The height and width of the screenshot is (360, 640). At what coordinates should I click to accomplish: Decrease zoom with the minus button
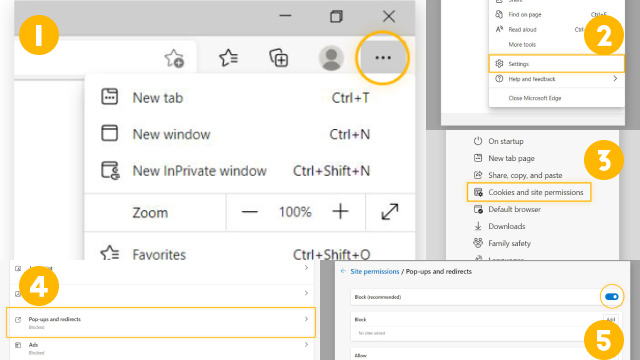(x=249, y=212)
